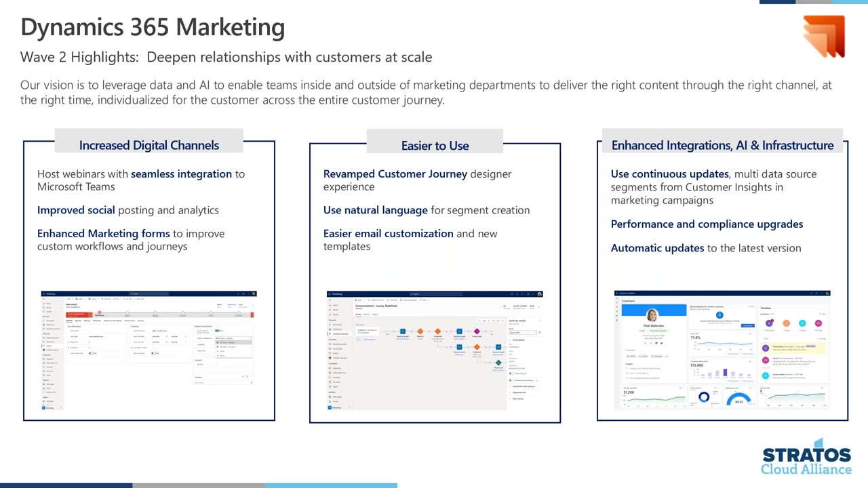The width and height of the screenshot is (868, 488).
Task: Open the hamburger menu in Marketing app
Action: [45, 293]
